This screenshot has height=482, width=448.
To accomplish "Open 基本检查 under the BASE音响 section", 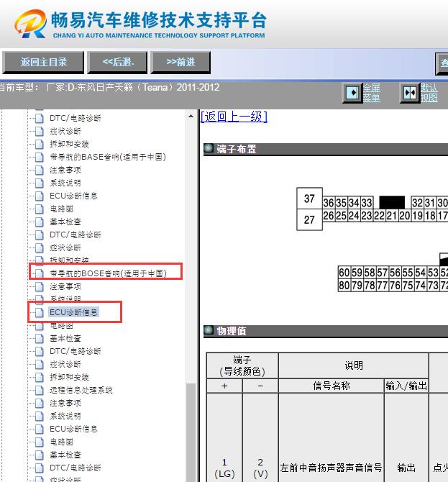I will point(65,222).
